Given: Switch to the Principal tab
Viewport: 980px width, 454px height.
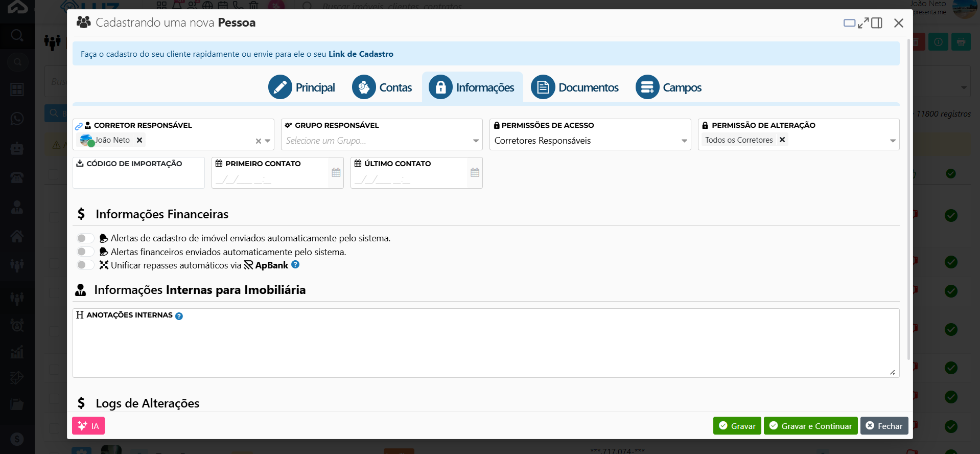Looking at the screenshot, I should 302,87.
